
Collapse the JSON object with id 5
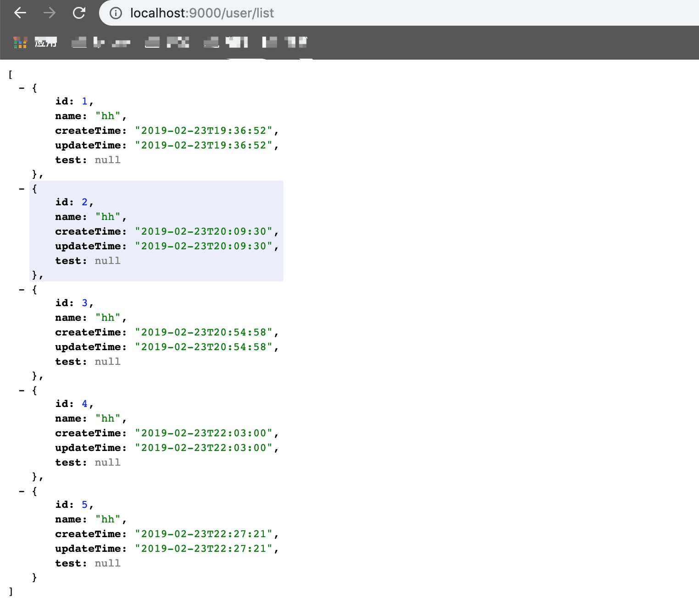[x=22, y=491]
